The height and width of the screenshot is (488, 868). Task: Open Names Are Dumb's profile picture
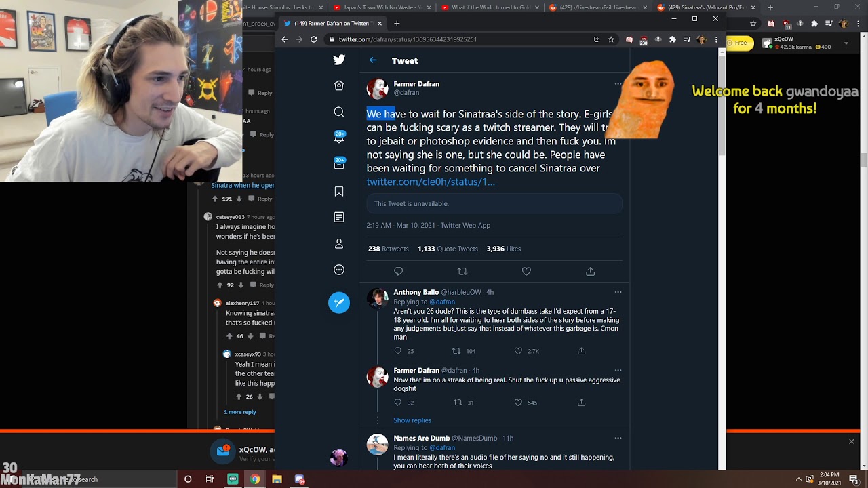click(x=377, y=445)
